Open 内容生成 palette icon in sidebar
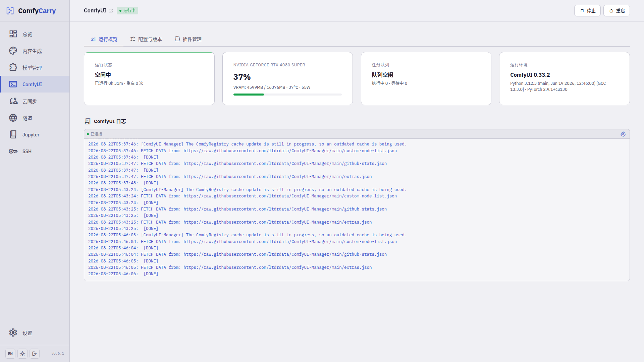The image size is (644, 362). tap(13, 51)
